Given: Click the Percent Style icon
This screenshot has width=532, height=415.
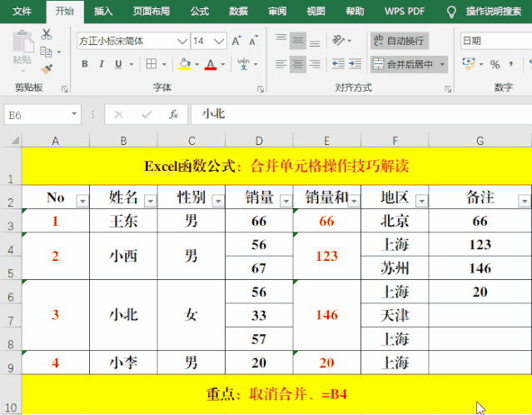Looking at the screenshot, I should (x=495, y=64).
